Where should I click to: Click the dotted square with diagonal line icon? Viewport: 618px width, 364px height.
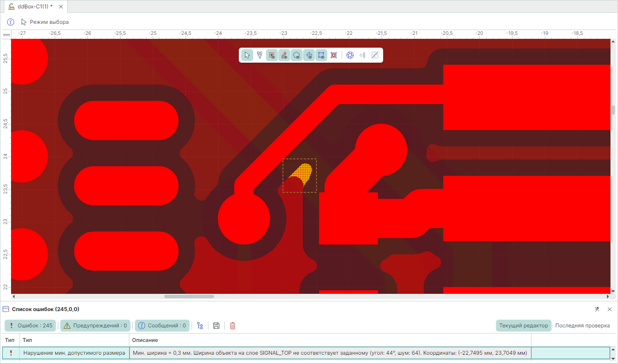pyautogui.click(x=375, y=55)
